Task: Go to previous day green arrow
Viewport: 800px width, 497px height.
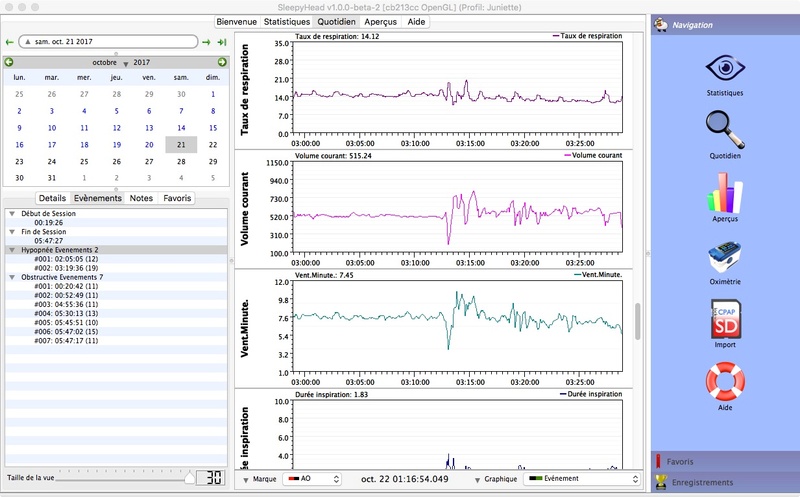Action: click(x=9, y=42)
